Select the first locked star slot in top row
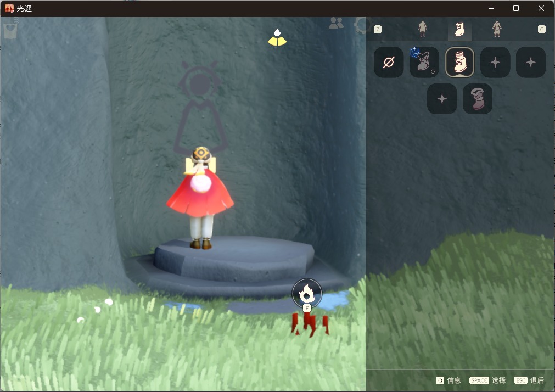555x392 pixels. pos(495,63)
